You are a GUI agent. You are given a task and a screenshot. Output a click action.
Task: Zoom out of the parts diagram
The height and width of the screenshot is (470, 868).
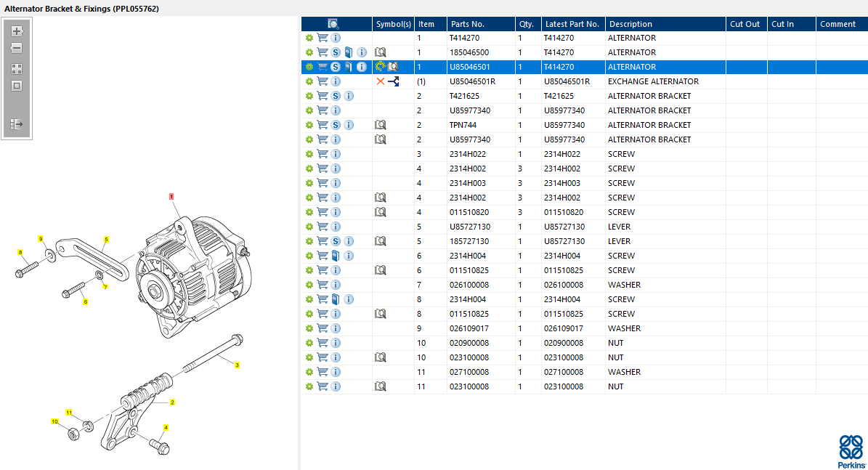tap(17, 48)
